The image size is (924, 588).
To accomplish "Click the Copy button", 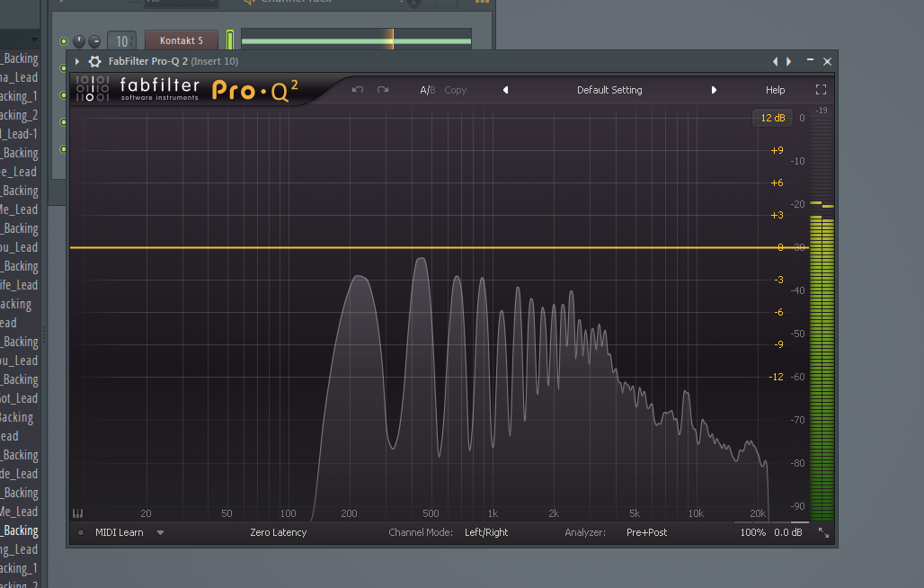I will tap(455, 90).
